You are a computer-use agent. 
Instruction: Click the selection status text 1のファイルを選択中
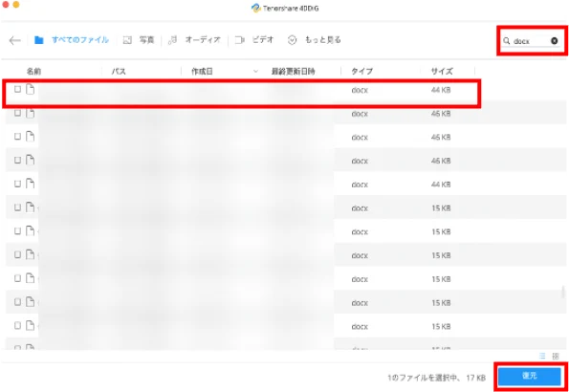pos(425,378)
